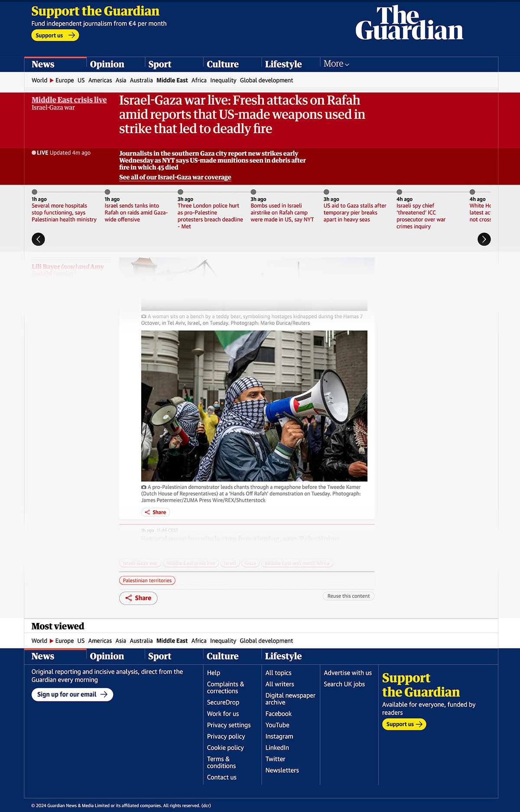Open YouTube footer link
This screenshot has width=520, height=812.
pyautogui.click(x=277, y=725)
